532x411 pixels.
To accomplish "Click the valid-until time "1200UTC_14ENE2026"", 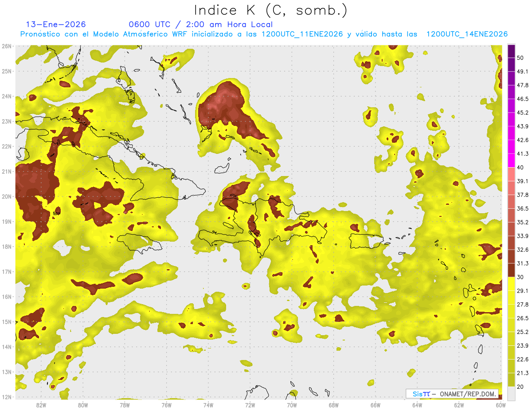I will pyautogui.click(x=467, y=34).
